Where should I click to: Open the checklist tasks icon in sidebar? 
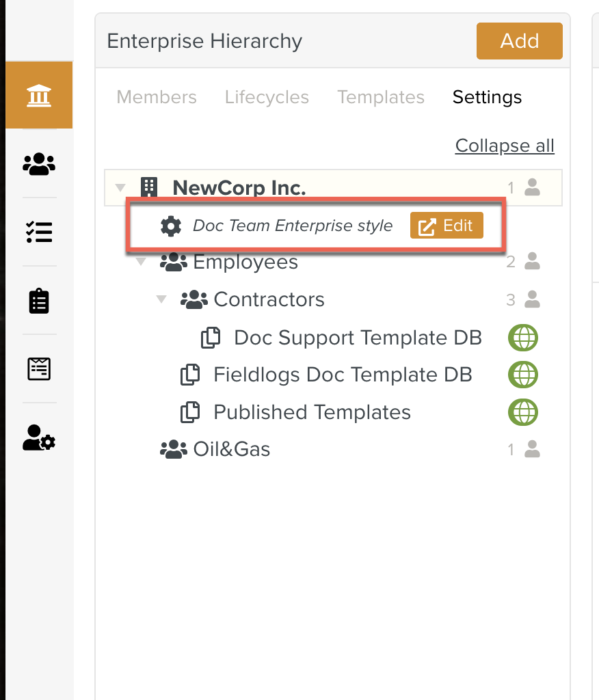click(x=39, y=232)
